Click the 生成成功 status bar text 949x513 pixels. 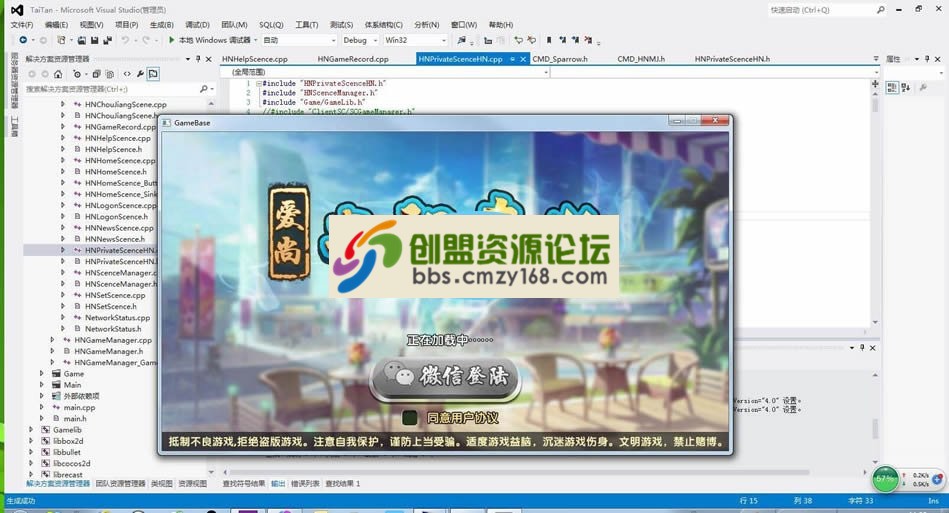point(21,500)
